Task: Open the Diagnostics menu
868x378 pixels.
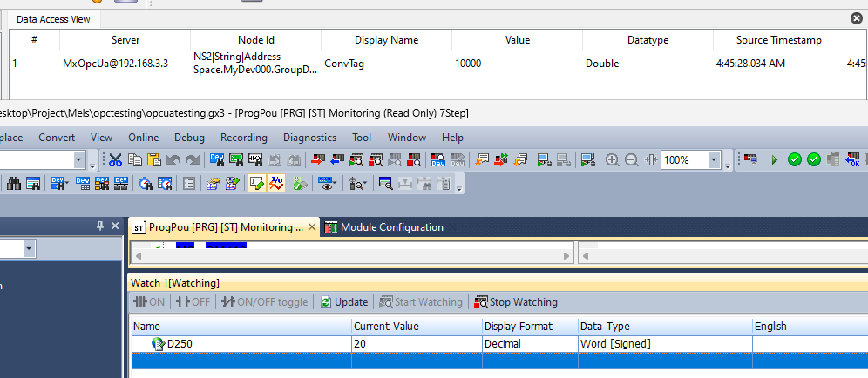Action: coord(309,138)
